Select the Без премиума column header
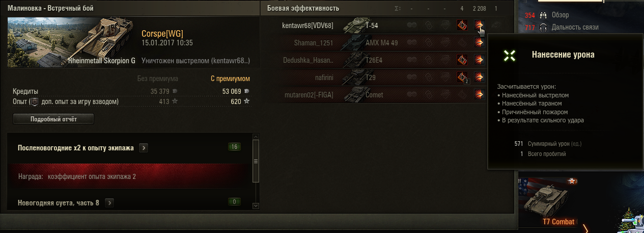 tap(158, 79)
